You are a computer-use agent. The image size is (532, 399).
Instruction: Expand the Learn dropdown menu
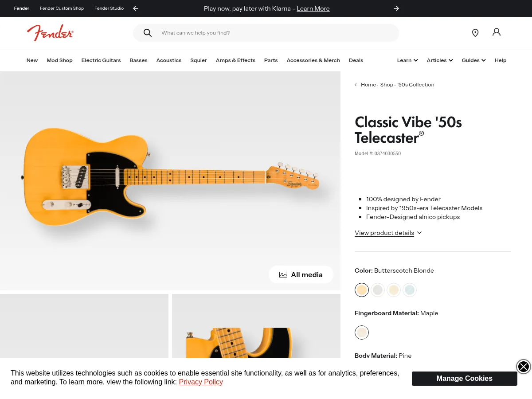[x=407, y=60]
